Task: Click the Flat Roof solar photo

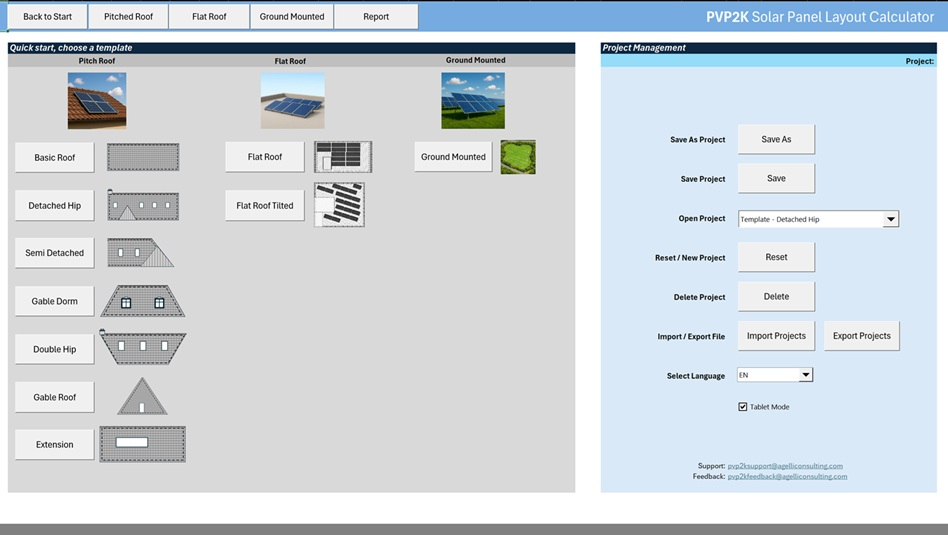Action: (293, 100)
